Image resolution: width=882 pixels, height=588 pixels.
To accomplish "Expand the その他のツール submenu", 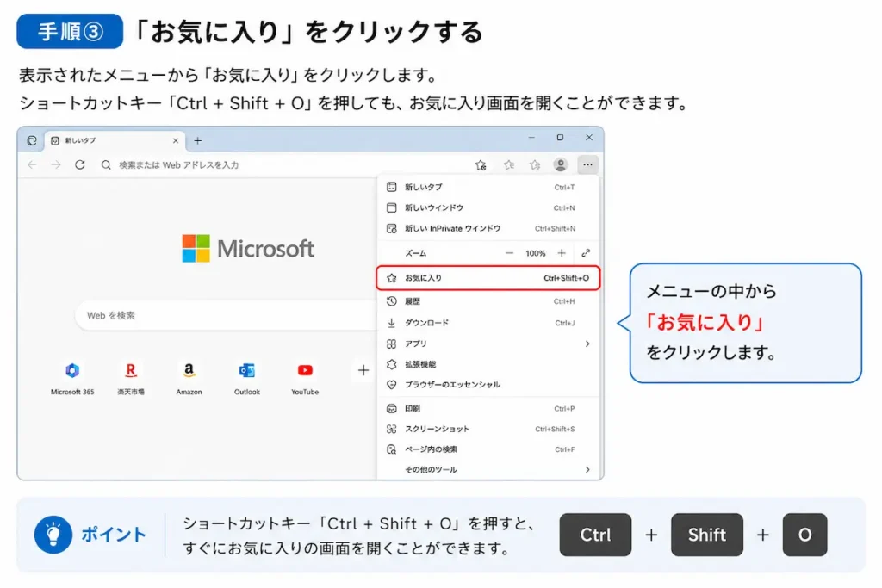I will click(x=488, y=469).
